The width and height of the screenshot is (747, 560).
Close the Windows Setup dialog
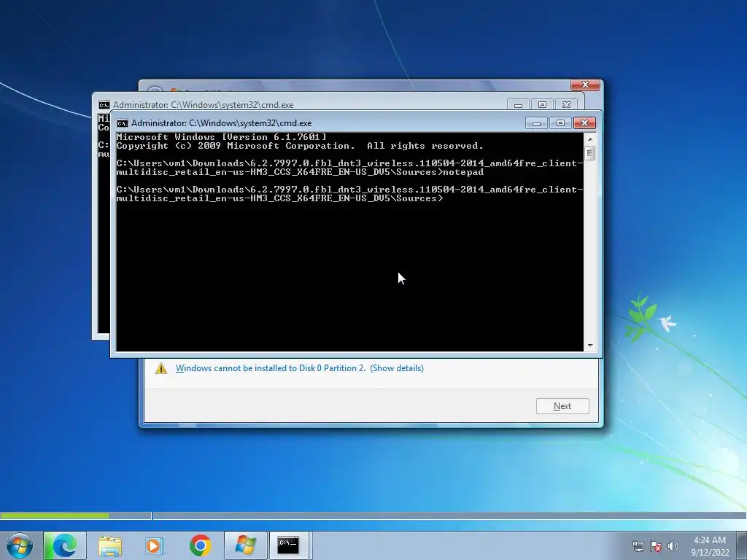[585, 85]
